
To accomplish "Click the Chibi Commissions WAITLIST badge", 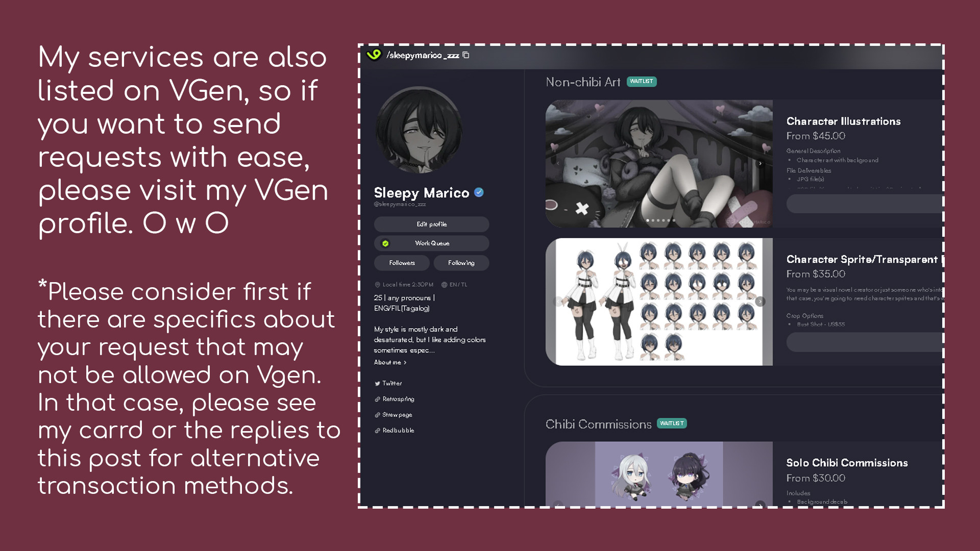I will click(672, 423).
